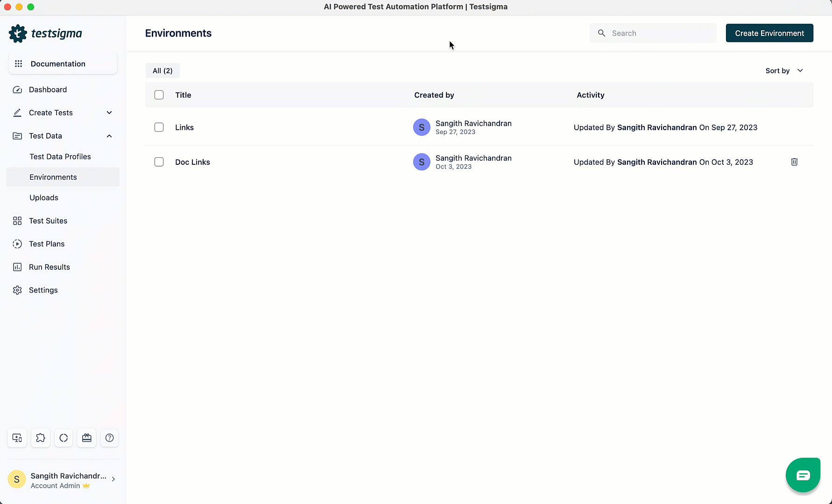
Task: Check the select-all checkbox in header
Action: tap(159, 95)
